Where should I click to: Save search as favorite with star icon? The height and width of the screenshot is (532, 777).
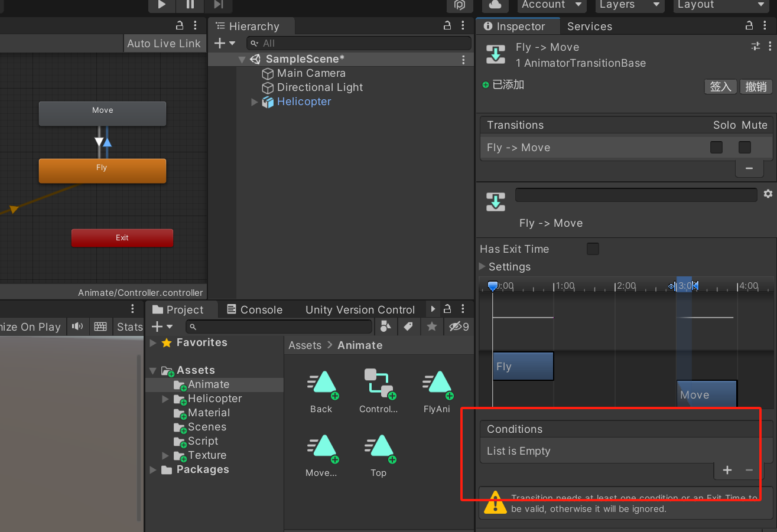[431, 327]
